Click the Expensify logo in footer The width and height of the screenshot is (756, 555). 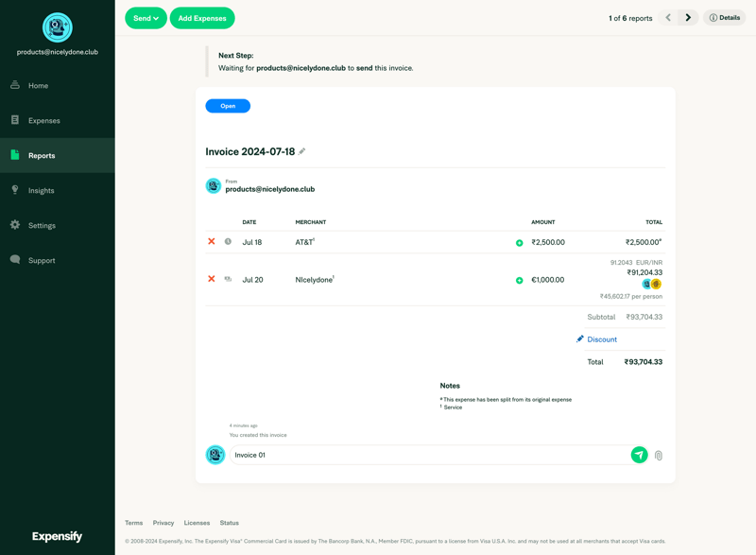pos(57,536)
